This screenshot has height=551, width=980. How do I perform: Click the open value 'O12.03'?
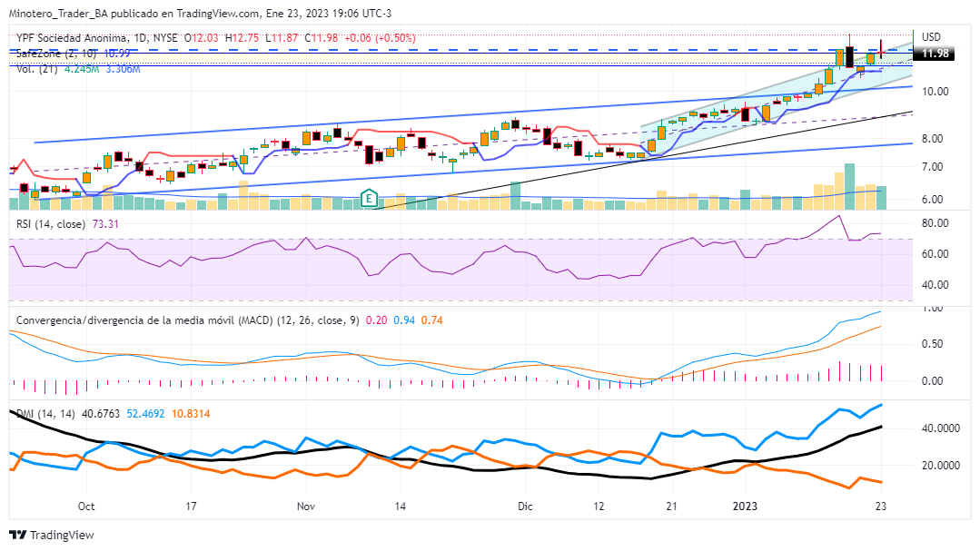202,38
